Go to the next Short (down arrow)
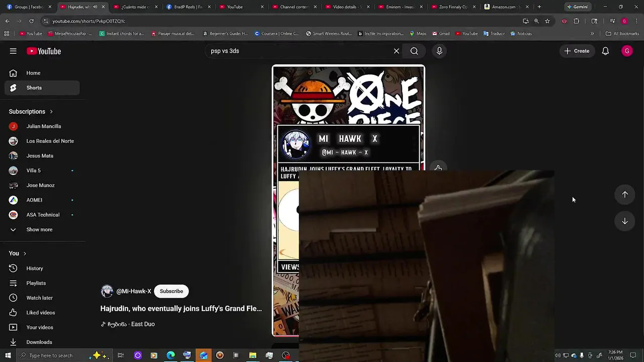Image resolution: width=644 pixels, height=362 pixels. [x=624, y=221]
